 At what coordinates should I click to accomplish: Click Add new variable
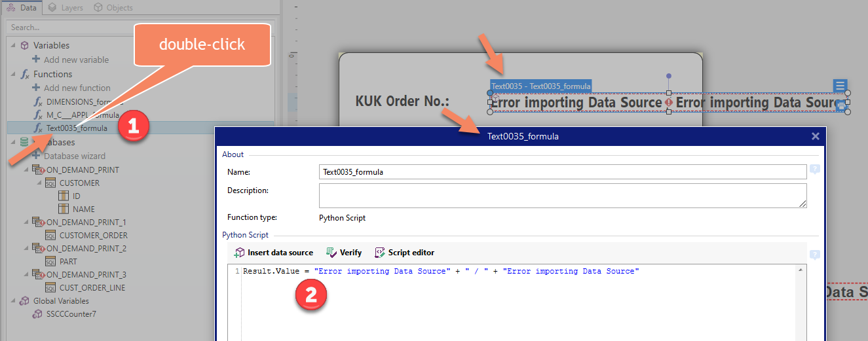click(76, 60)
